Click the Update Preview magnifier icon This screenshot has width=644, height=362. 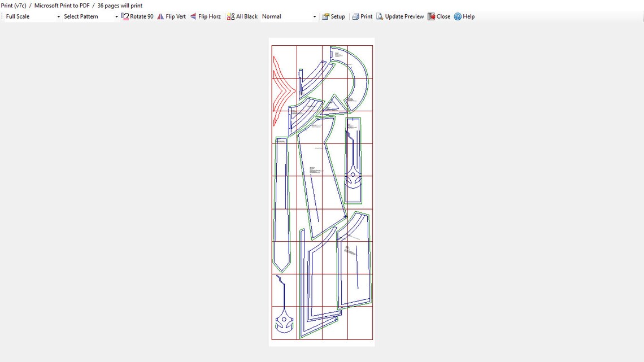coord(380,16)
